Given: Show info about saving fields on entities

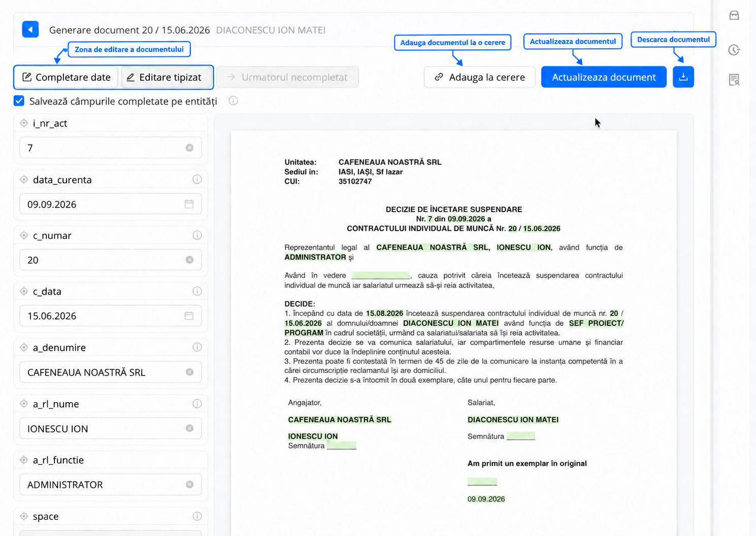Looking at the screenshot, I should pos(233,100).
